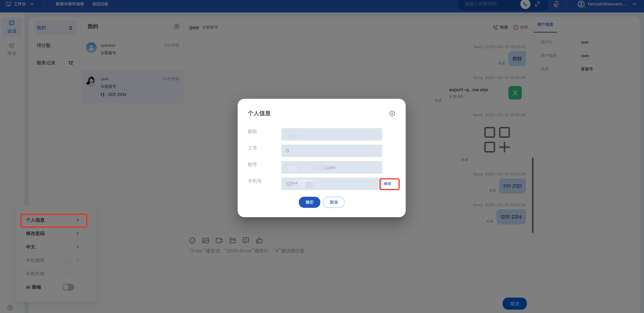Click the emoji icon in message toolbar

pos(192,240)
